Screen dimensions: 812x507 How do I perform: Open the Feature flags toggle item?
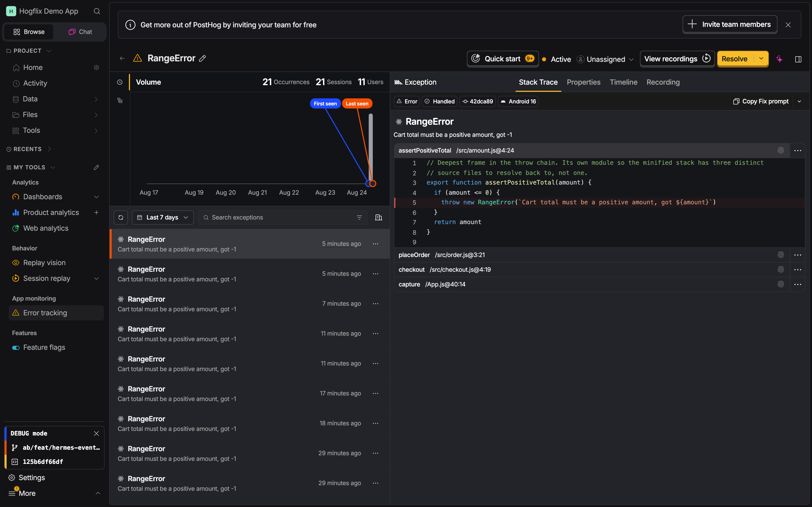pos(44,347)
